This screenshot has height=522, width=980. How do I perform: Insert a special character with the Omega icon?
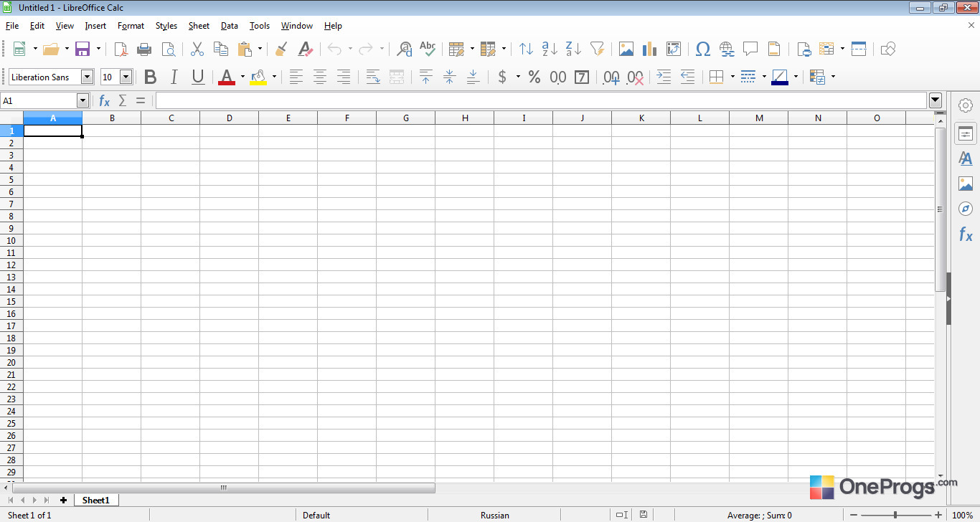pos(703,49)
